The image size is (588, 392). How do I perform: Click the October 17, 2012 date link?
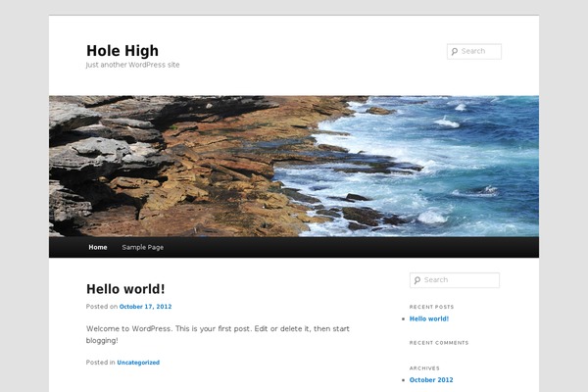145,307
